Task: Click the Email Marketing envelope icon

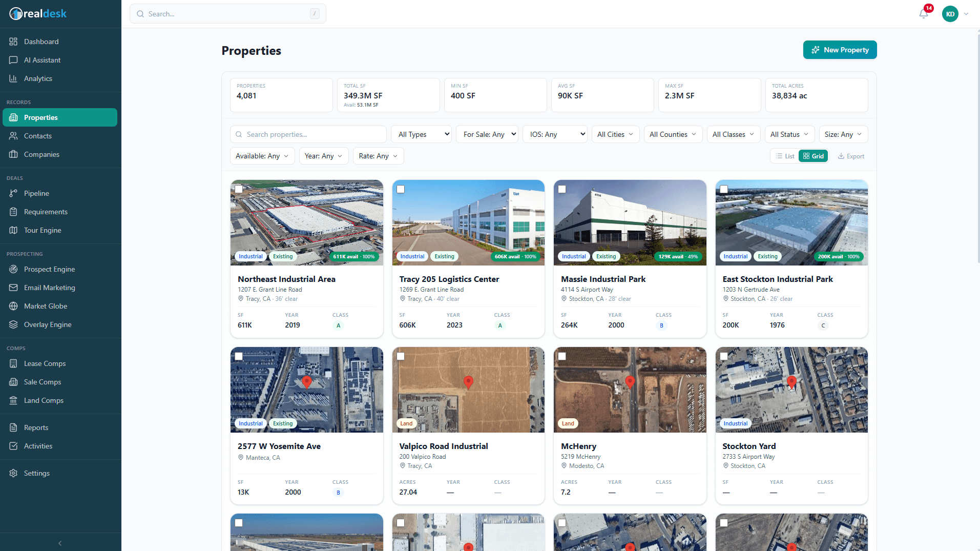Action: 13,288
